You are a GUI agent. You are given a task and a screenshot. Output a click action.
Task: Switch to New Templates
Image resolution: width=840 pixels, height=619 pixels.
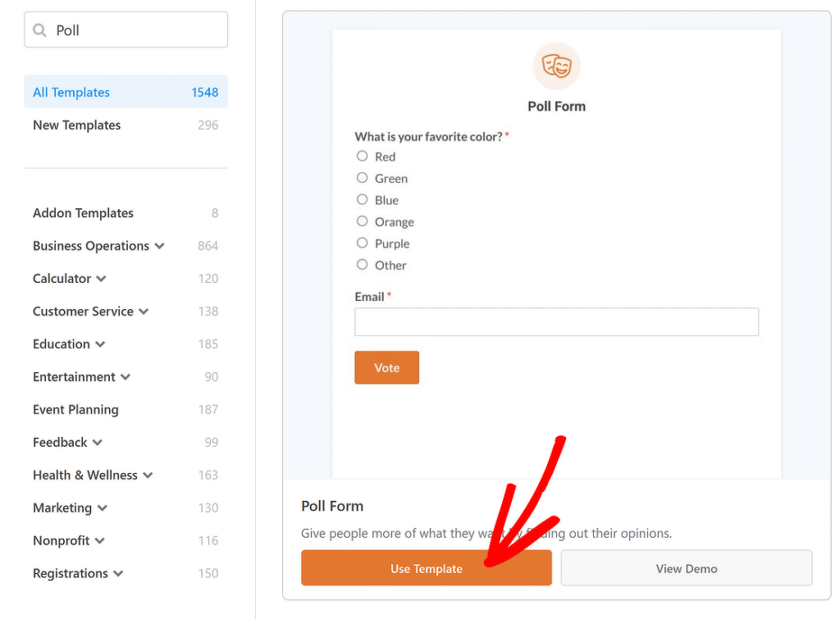point(76,125)
